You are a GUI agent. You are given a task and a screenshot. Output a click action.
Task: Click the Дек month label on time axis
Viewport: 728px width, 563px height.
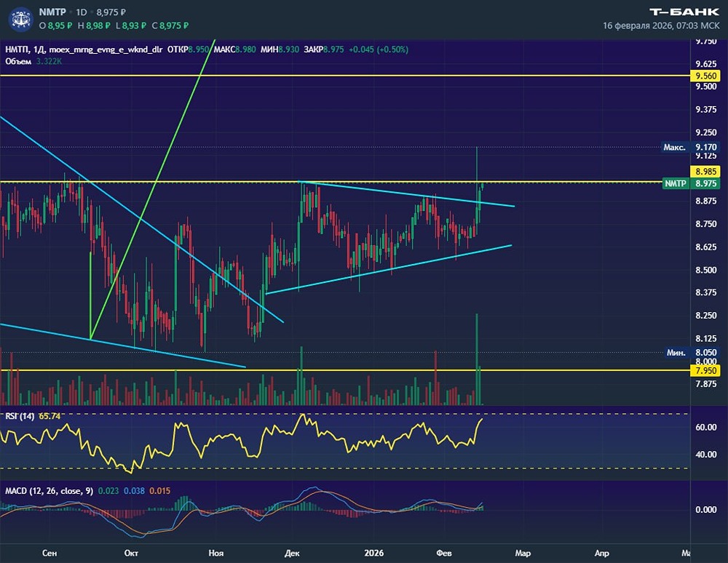[x=292, y=553]
